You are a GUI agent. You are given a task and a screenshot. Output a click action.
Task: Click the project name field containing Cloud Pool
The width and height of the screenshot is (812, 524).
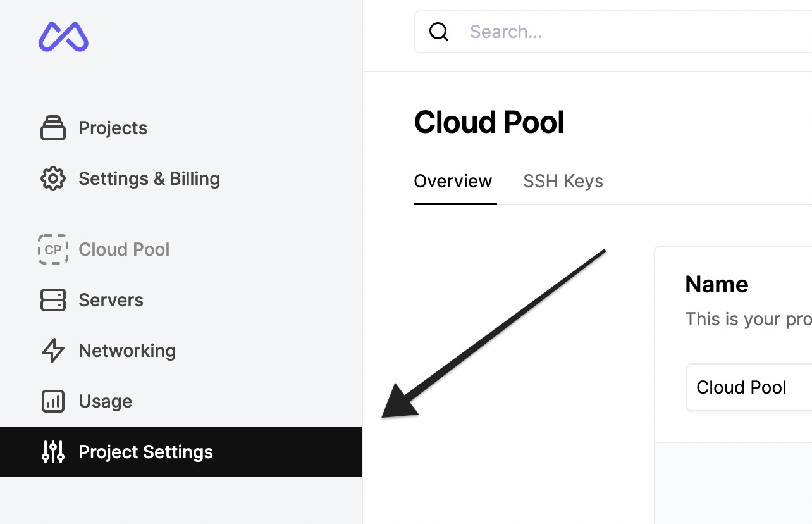[749, 387]
